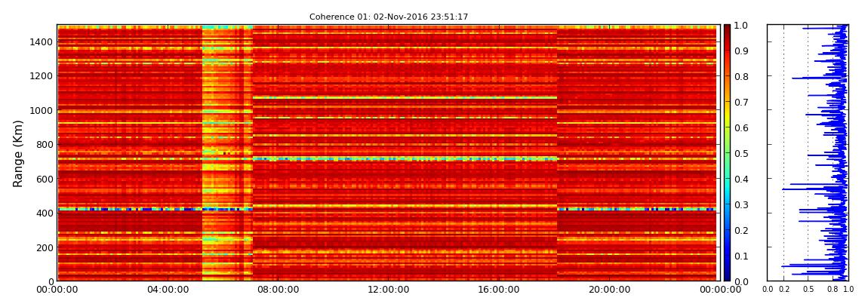This screenshot has height=307, width=868.
Task: Click the 12:00:00 time axis label
Action: (x=388, y=290)
